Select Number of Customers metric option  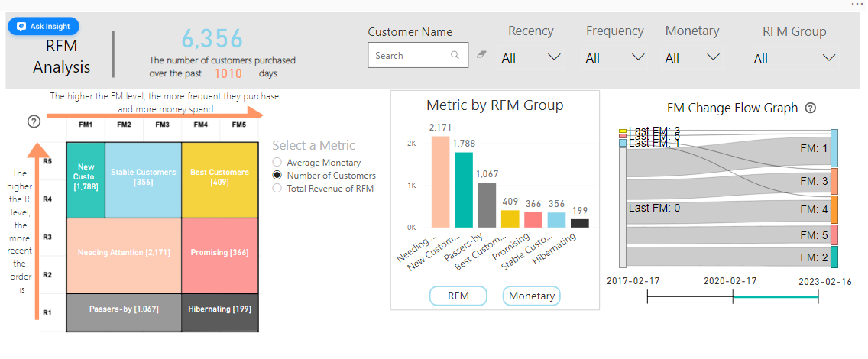[x=278, y=176]
